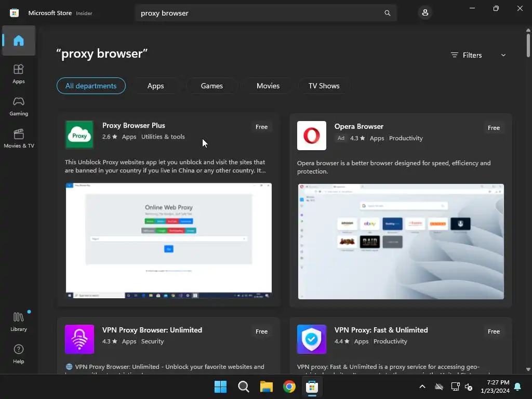Image resolution: width=532 pixels, height=399 pixels.
Task: Click the VPN Proxy Browser: Unlimited app icon
Action: click(x=79, y=339)
